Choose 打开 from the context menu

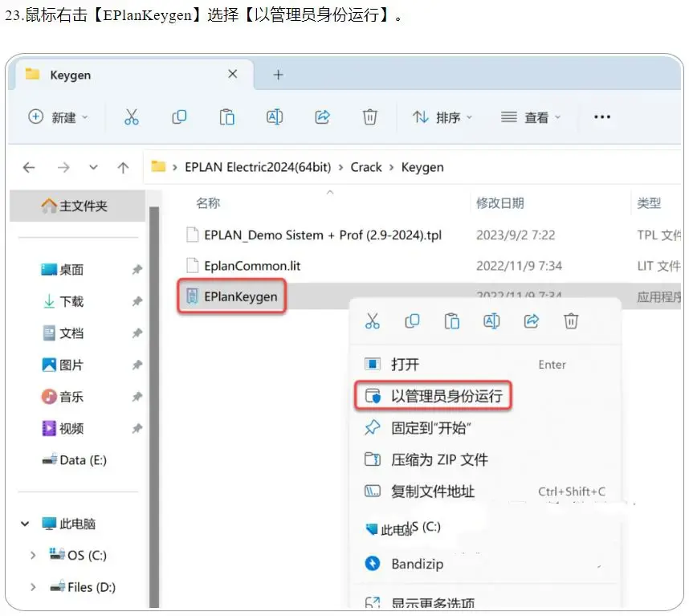pos(485,365)
